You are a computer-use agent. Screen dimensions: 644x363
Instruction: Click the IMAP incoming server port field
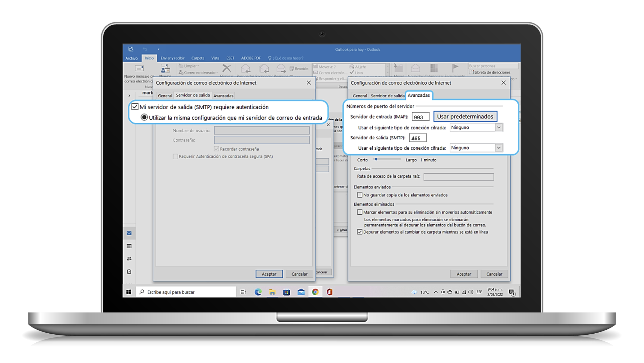tap(421, 117)
